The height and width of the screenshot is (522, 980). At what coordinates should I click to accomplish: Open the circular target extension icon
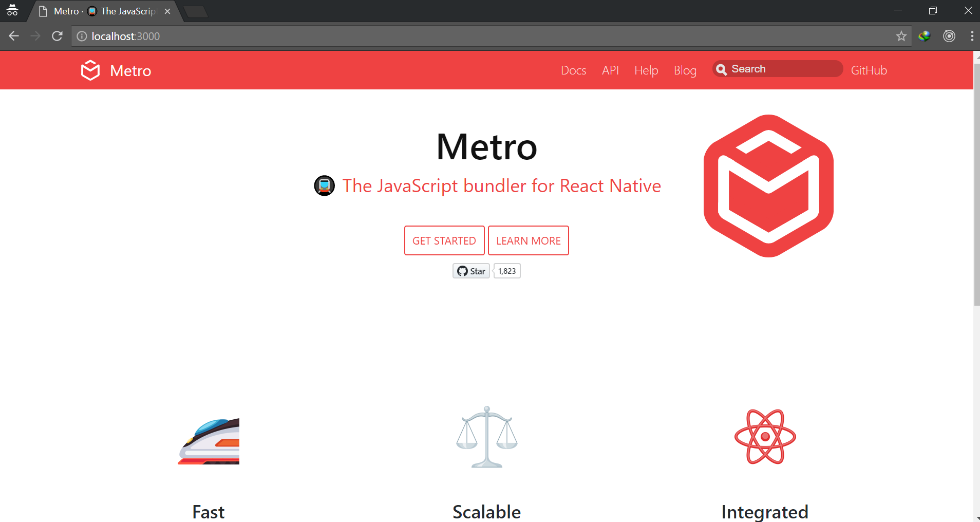coord(949,36)
